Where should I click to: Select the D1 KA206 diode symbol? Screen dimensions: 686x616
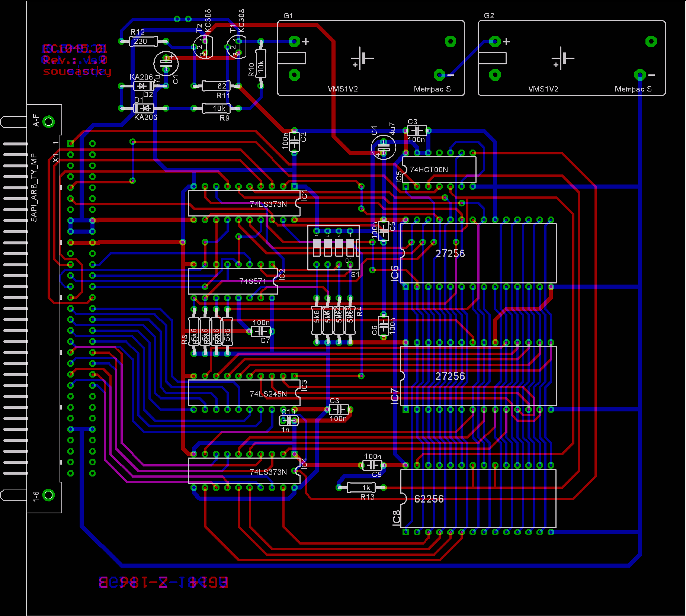(144, 108)
